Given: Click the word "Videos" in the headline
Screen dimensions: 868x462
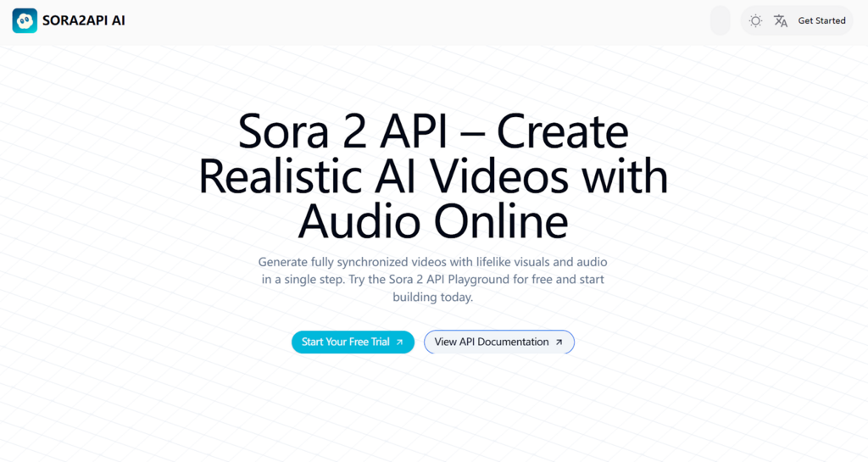Looking at the screenshot, I should coord(501,176).
